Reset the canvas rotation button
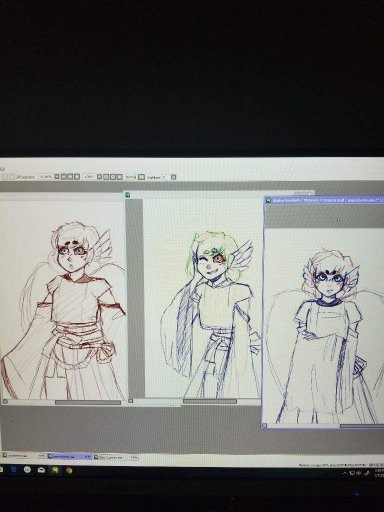The width and height of the screenshot is (384, 512). coord(119,177)
